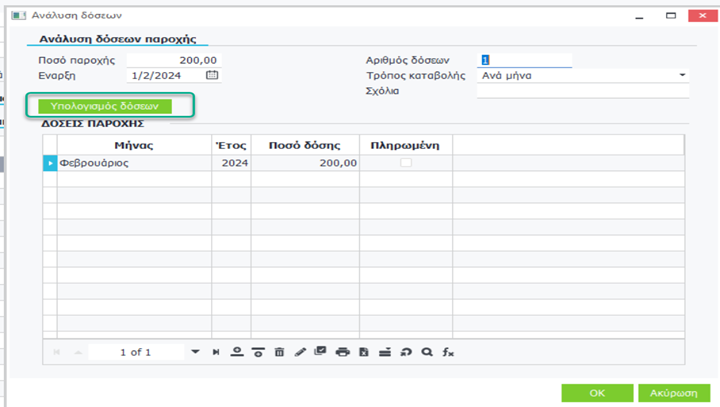The image size is (720, 407).
Task: Click the print icon in grid toolbar
Action: click(343, 352)
